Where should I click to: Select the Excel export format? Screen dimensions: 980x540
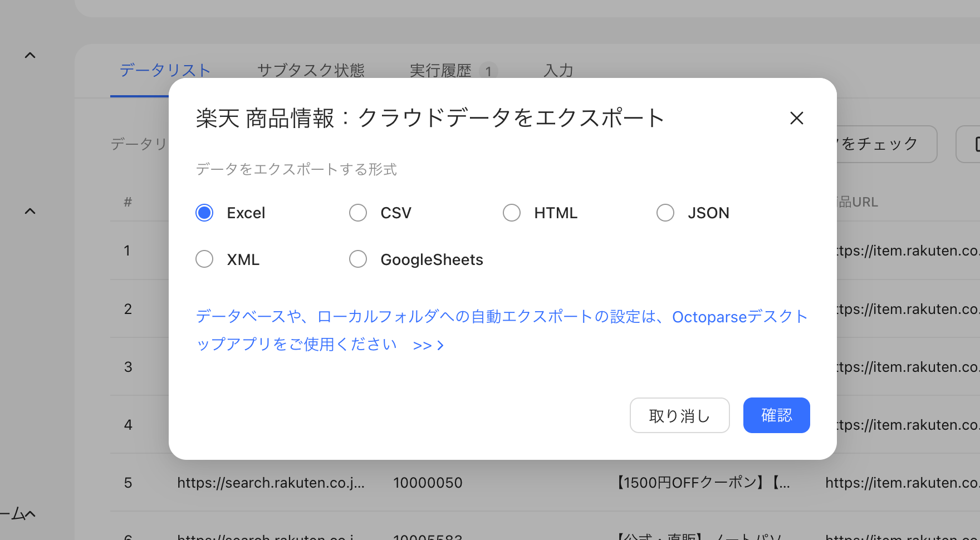[x=204, y=213]
